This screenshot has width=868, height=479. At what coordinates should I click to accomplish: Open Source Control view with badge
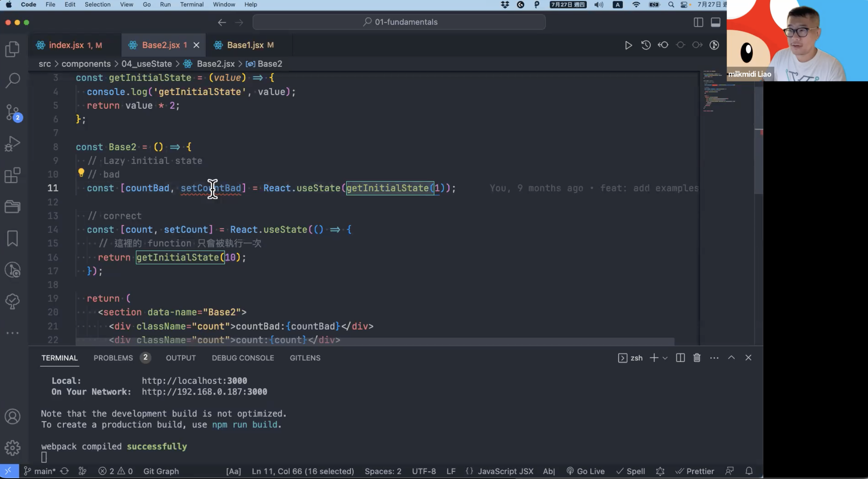13,112
